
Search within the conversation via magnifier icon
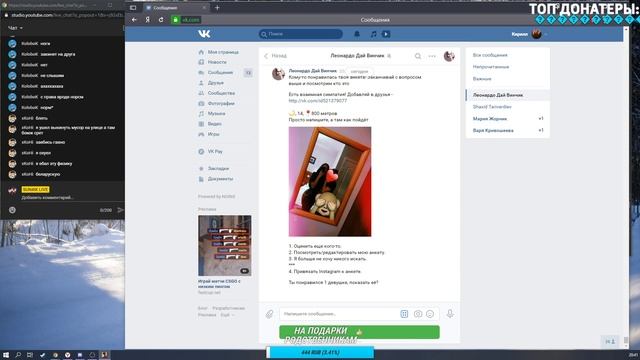tap(418, 56)
